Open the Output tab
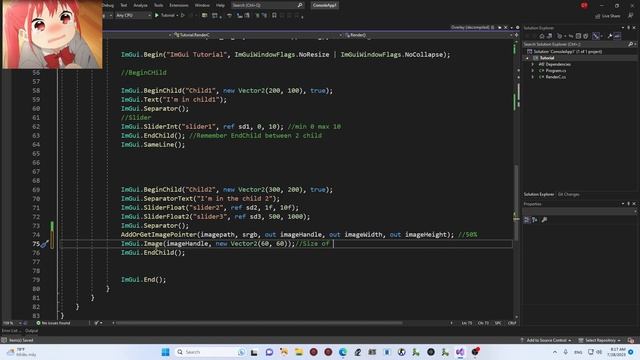 [x=31, y=331]
